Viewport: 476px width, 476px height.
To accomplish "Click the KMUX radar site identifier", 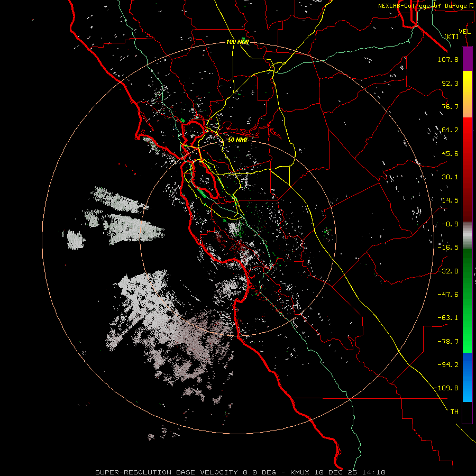I will (301, 472).
